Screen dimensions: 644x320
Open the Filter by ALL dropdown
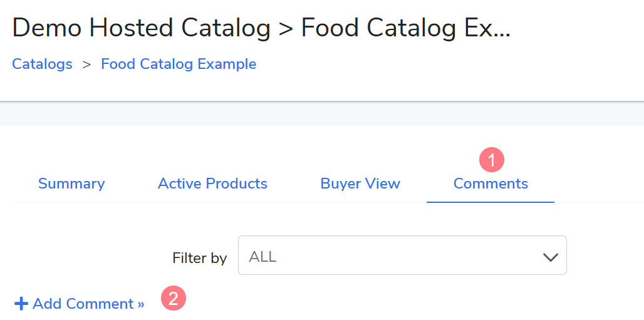[x=402, y=255]
